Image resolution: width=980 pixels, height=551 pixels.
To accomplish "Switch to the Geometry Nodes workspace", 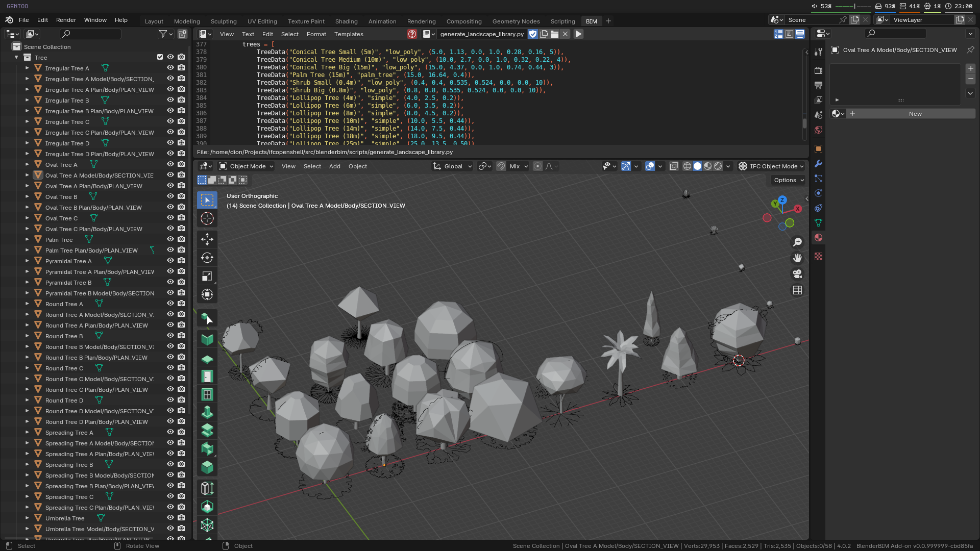I will tap(516, 21).
